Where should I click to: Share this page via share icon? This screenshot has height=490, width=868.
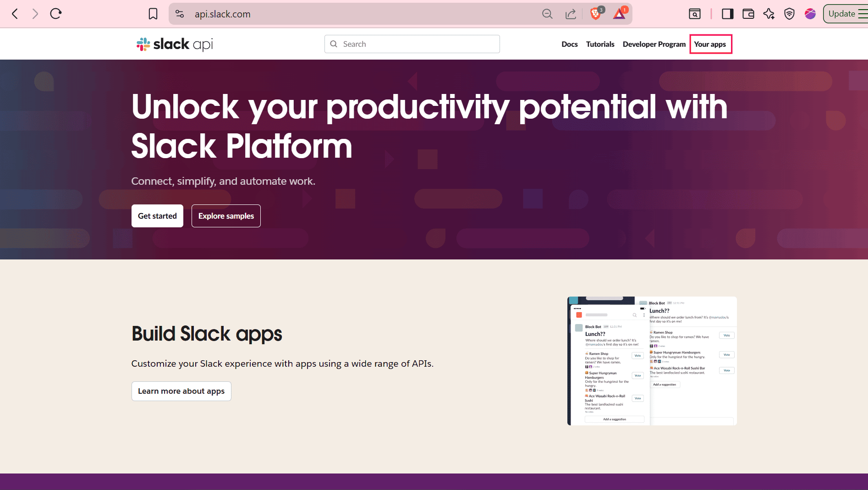click(x=571, y=14)
